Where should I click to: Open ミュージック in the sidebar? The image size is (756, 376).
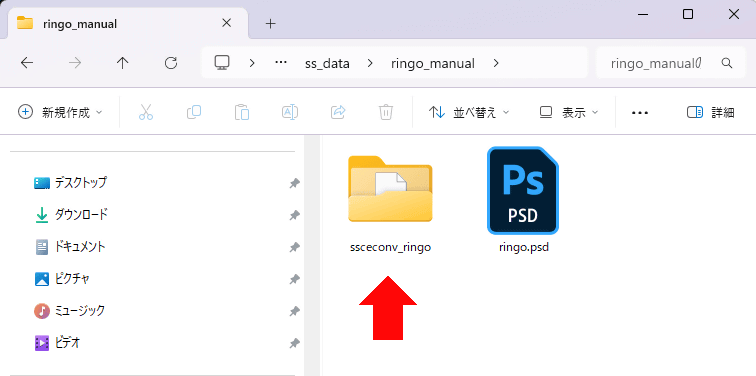(69, 311)
